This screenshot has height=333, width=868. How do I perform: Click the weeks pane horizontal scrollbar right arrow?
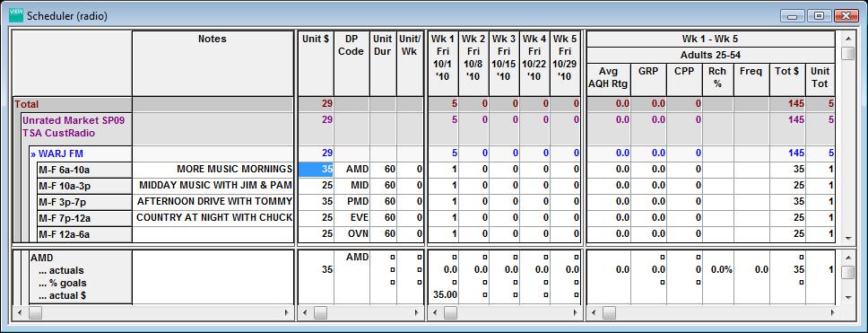(574, 312)
